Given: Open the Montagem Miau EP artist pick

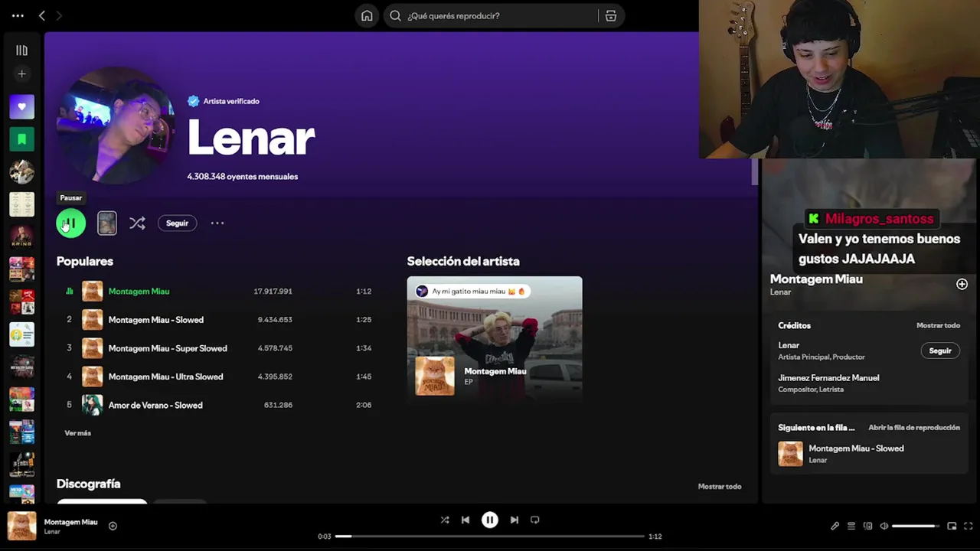Looking at the screenshot, I should coord(495,338).
